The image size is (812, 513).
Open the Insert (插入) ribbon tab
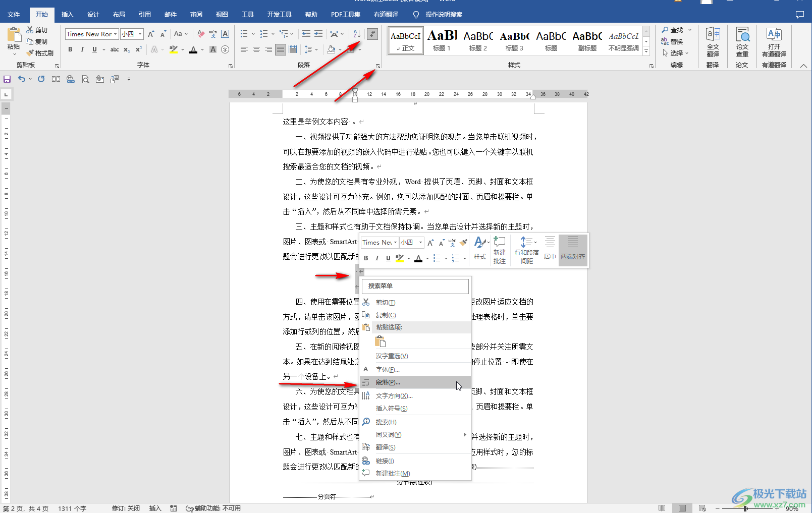coord(67,15)
